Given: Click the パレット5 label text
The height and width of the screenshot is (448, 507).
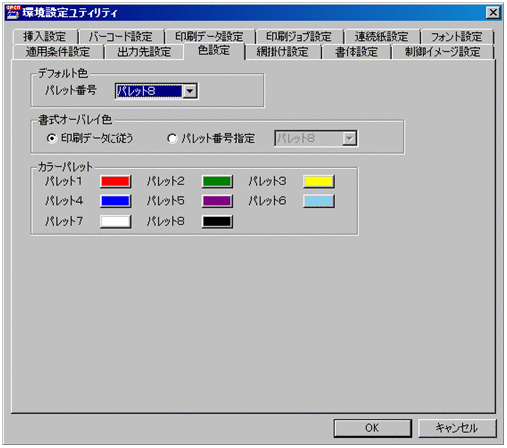Looking at the screenshot, I should [165, 201].
